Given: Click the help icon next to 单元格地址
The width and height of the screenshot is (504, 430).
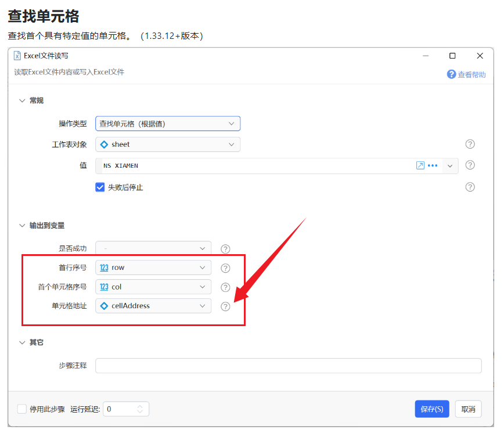Looking at the screenshot, I should (225, 306).
